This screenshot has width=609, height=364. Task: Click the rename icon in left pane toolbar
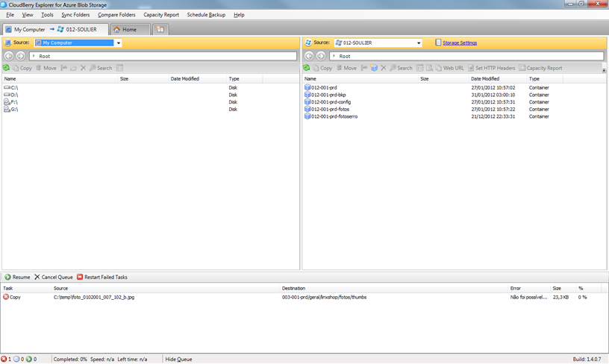pyautogui.click(x=63, y=68)
